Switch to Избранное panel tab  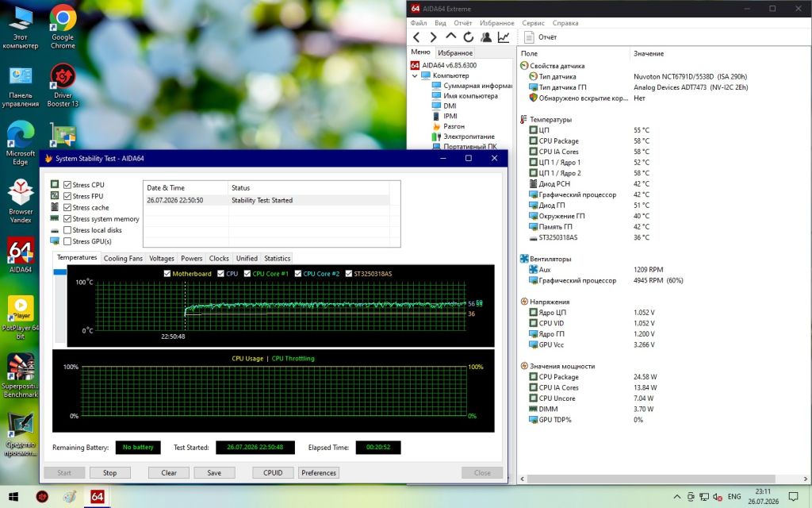(x=454, y=53)
